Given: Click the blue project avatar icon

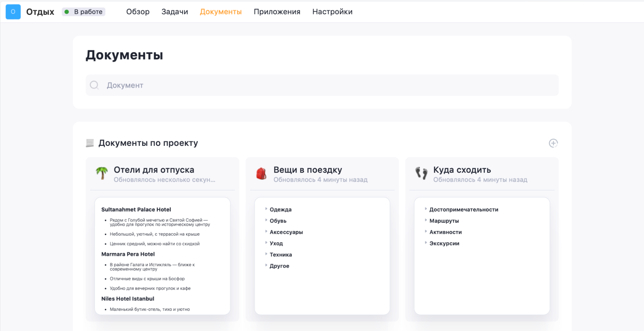Looking at the screenshot, I should click(x=13, y=12).
